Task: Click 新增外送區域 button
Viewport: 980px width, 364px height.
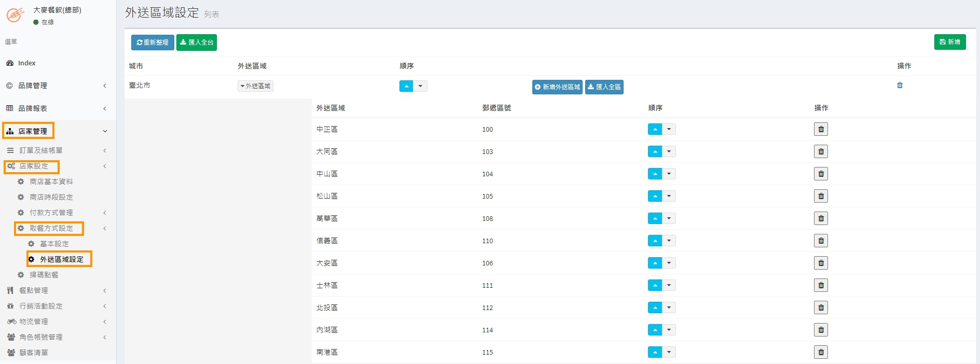Action: (x=557, y=87)
